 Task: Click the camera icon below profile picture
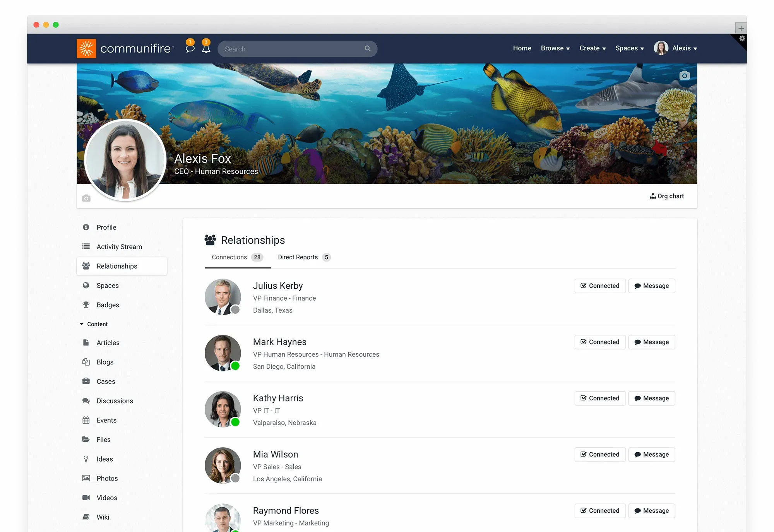(x=86, y=198)
